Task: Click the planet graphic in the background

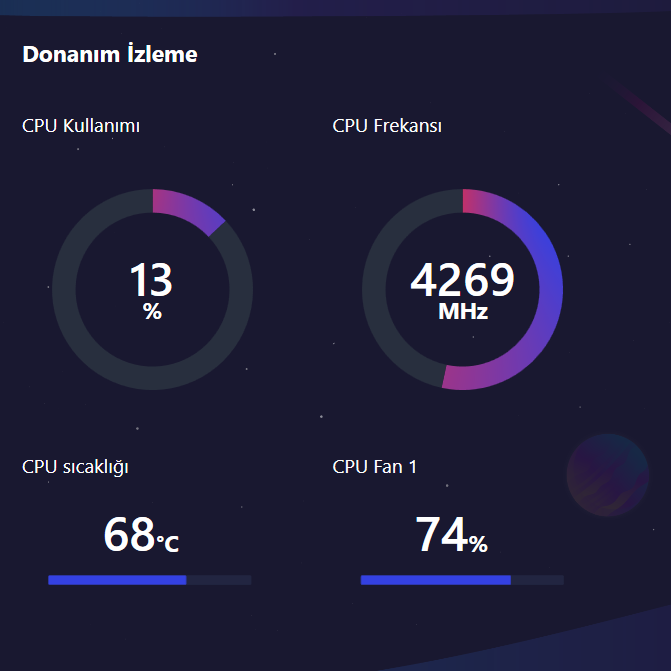Action: (x=607, y=474)
